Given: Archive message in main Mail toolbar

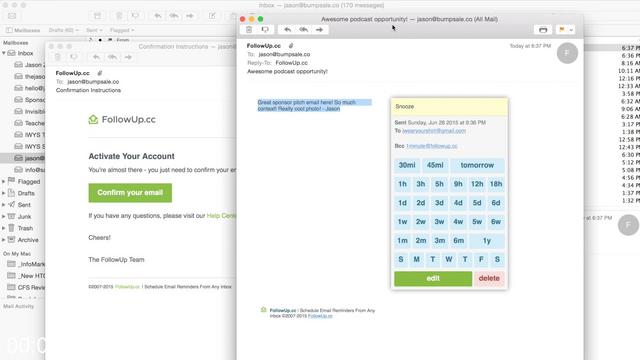Looking at the screenshot, I should pos(98,16).
